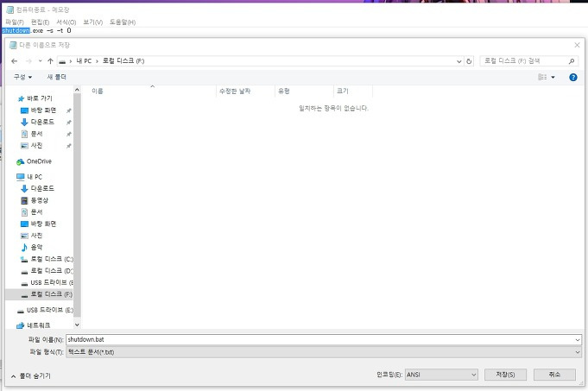Click the shutdown.exe text in Notepad
This screenshot has height=391, width=588.
pos(22,31)
